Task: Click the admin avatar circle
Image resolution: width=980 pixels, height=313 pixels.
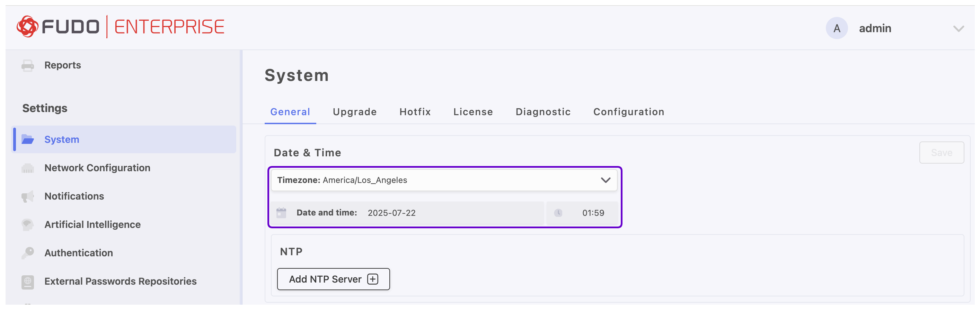Action: pyautogui.click(x=836, y=28)
